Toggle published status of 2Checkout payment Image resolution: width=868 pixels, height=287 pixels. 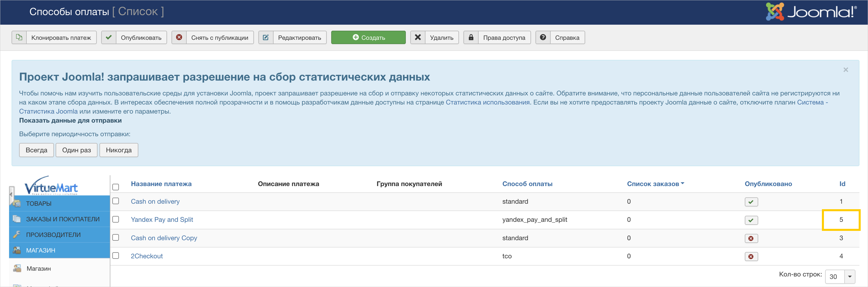(x=751, y=256)
